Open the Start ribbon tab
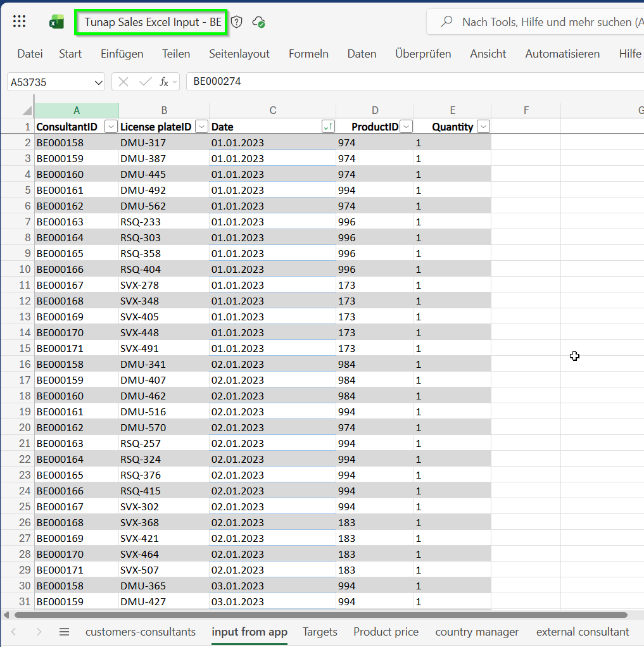644x647 pixels. coord(70,54)
